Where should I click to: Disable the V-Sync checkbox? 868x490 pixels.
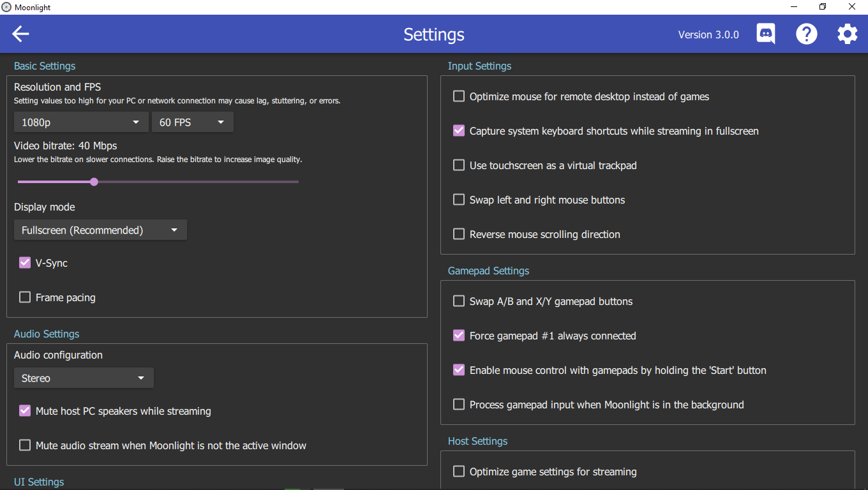(25, 262)
